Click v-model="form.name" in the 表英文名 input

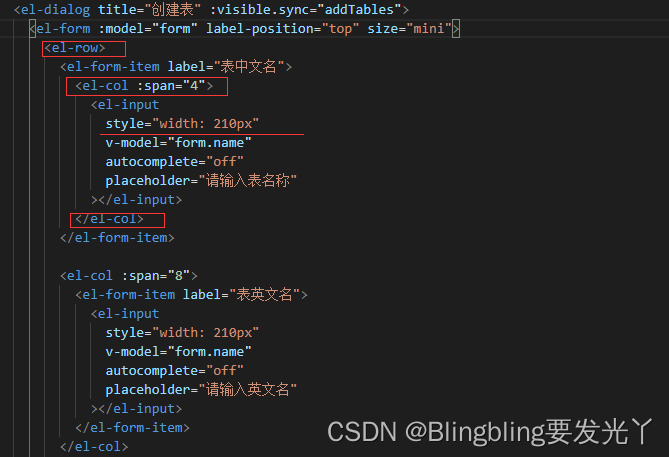(178, 352)
